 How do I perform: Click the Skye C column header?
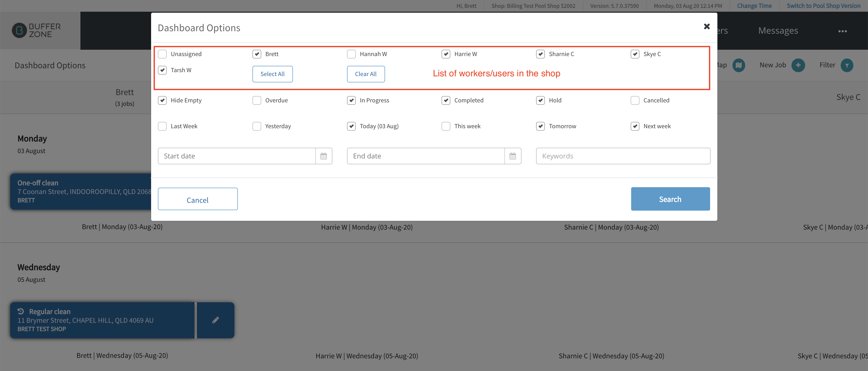pos(848,98)
